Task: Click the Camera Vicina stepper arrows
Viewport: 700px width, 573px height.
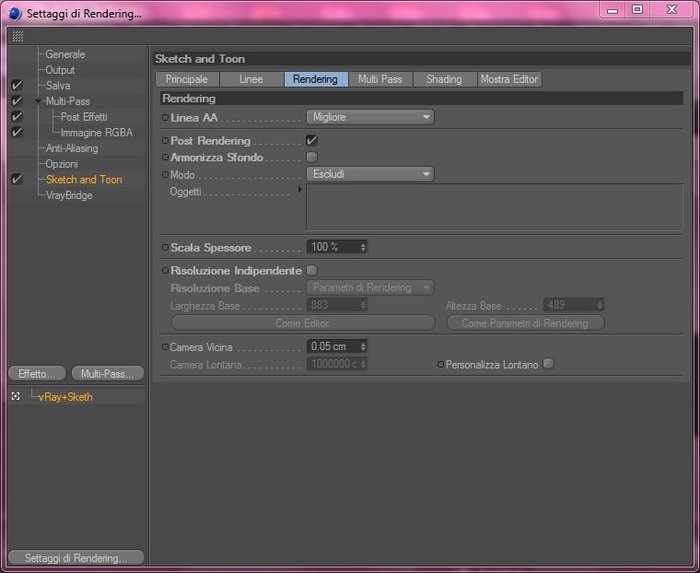Action: tap(363, 346)
